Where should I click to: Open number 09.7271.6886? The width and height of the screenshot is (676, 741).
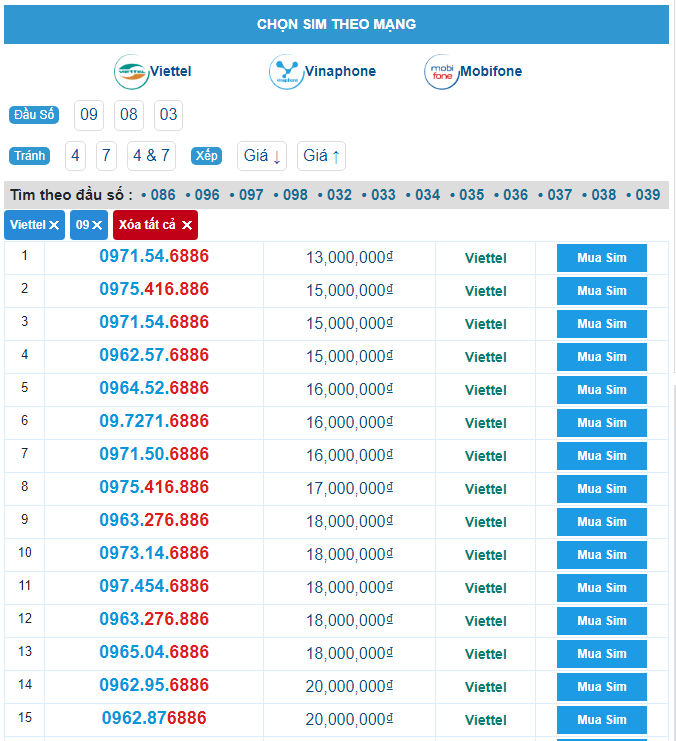pos(154,422)
